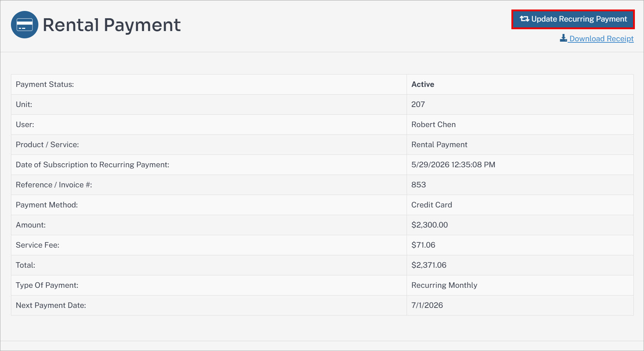Click the User: label

tap(25, 125)
